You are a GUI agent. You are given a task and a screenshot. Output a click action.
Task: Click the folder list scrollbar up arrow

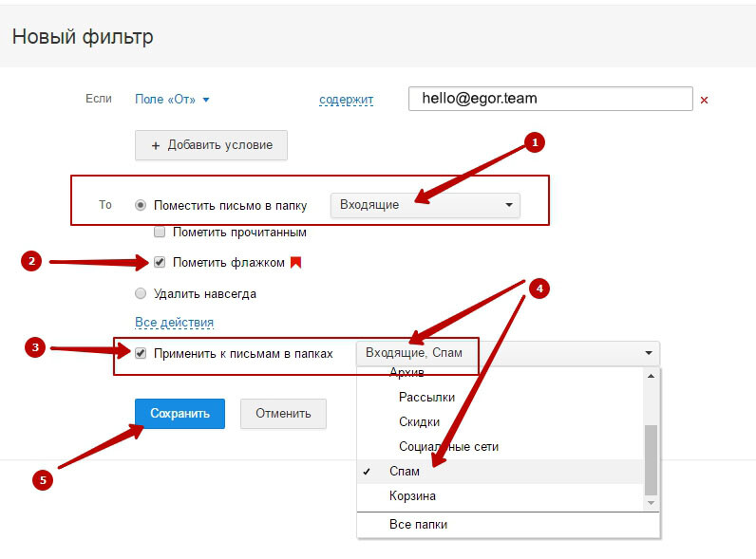651,376
